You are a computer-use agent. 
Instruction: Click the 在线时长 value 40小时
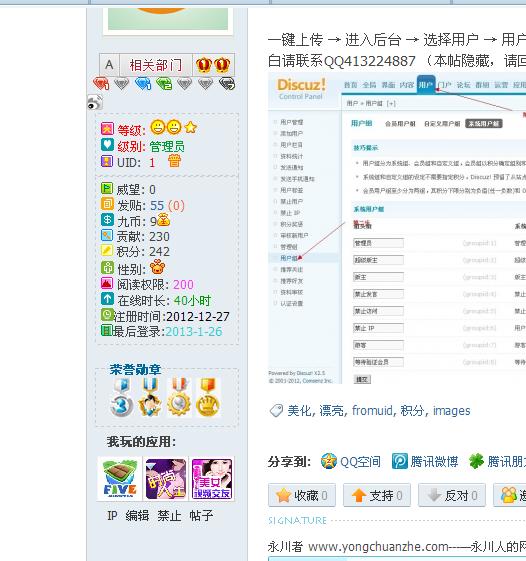point(192,301)
